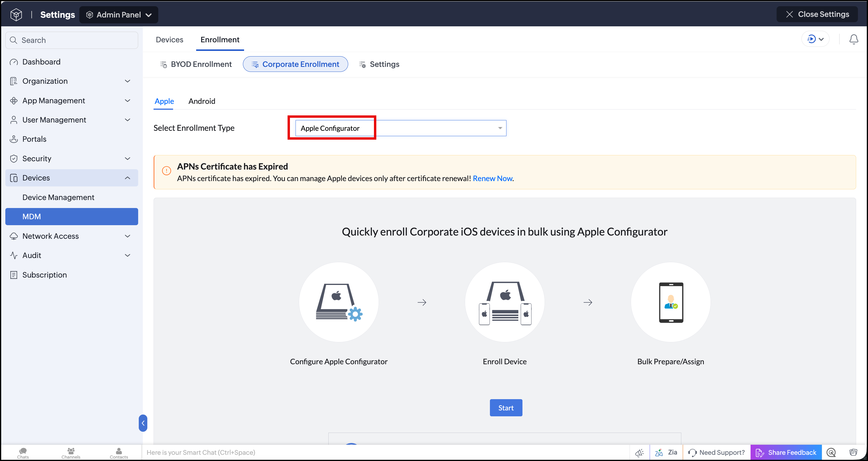Click the sidebar Search field
The image size is (868, 461).
tap(71, 41)
